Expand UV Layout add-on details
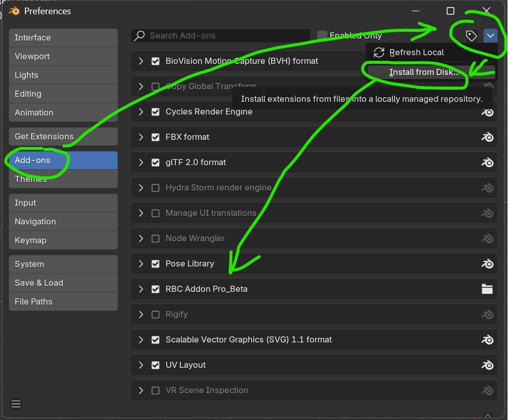 141,366
